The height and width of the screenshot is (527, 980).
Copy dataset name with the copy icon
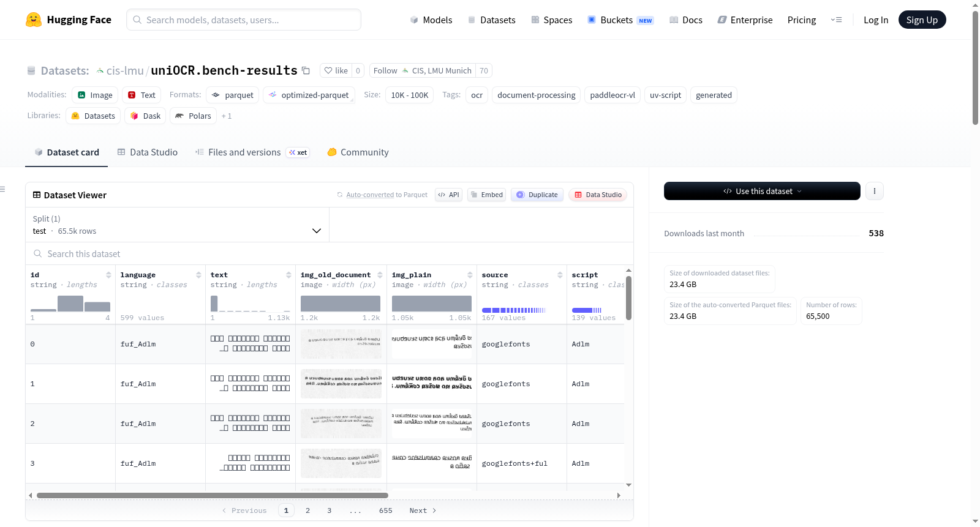(306, 70)
